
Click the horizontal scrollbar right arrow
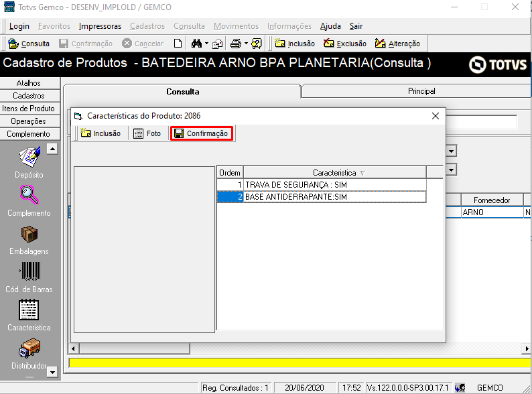point(527,348)
